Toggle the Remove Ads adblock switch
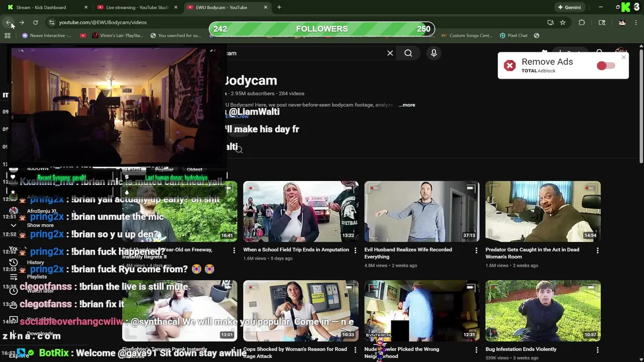 tap(606, 66)
